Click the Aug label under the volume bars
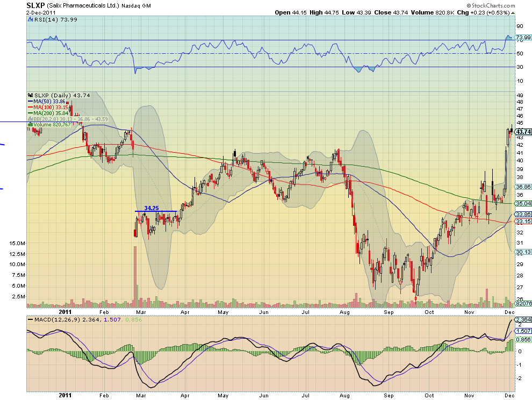This screenshot has height=400, width=532. (x=344, y=312)
